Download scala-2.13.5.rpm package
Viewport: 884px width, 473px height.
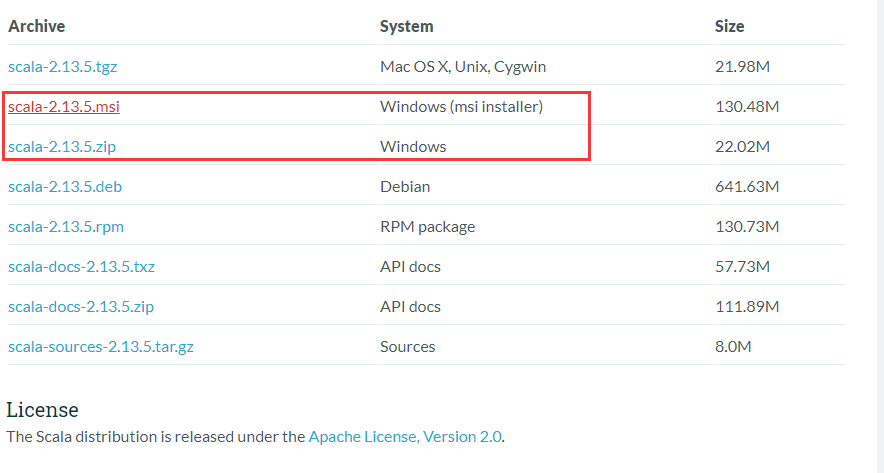coord(66,227)
